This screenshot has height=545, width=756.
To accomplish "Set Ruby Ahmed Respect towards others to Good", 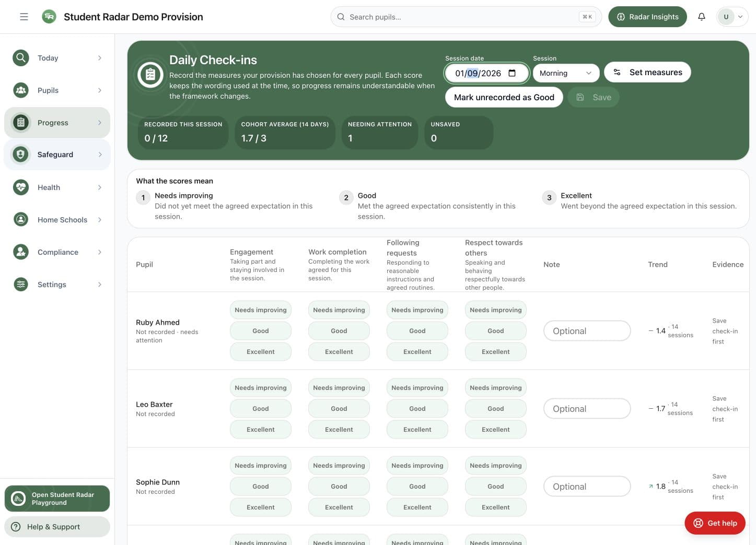I will point(496,331).
